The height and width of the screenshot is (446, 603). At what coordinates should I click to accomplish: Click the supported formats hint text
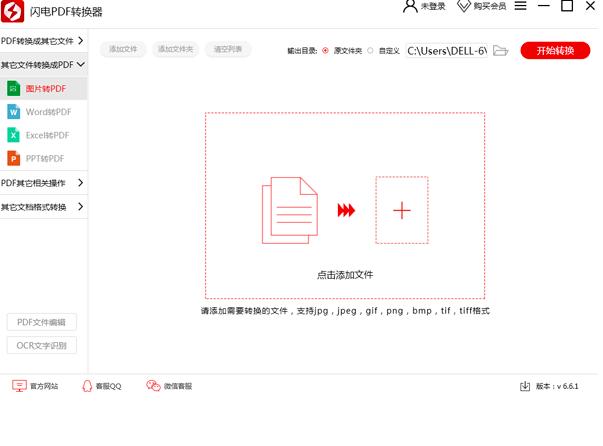click(x=345, y=311)
